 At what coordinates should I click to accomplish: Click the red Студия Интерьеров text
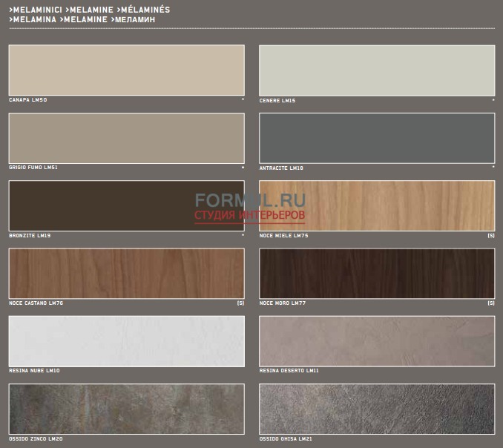coord(250,216)
